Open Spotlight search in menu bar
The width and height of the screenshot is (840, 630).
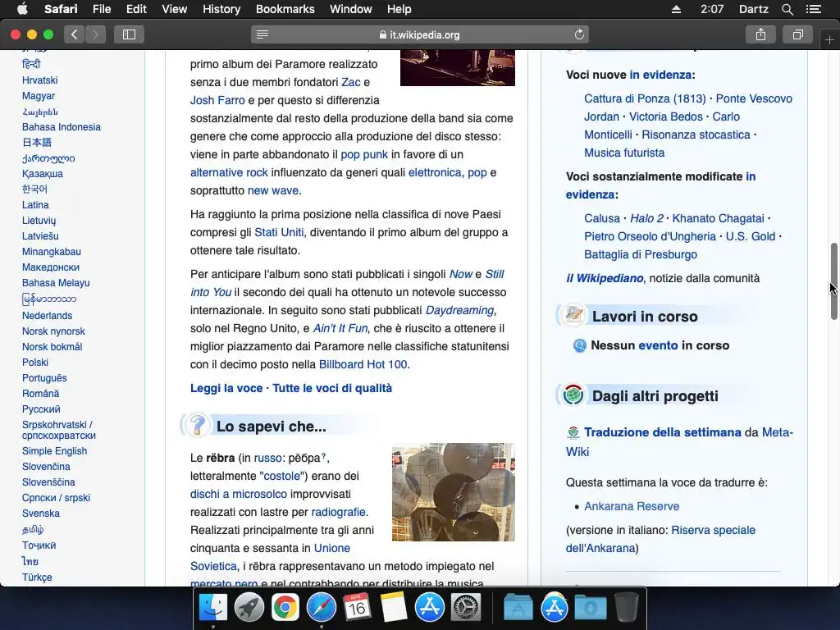pos(787,9)
